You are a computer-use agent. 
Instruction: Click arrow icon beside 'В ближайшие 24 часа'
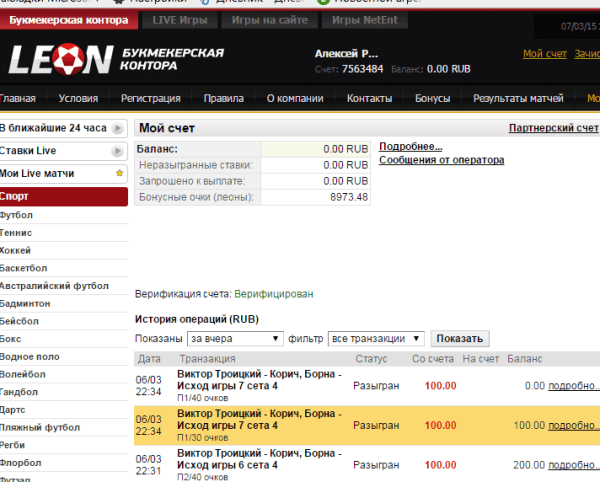[x=118, y=128]
